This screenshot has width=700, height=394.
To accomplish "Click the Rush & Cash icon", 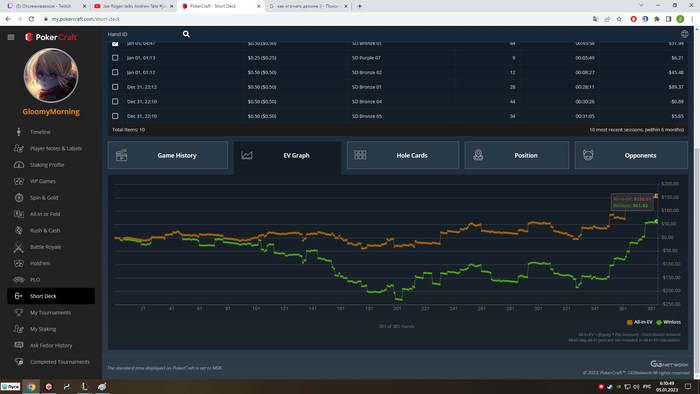I will (19, 231).
